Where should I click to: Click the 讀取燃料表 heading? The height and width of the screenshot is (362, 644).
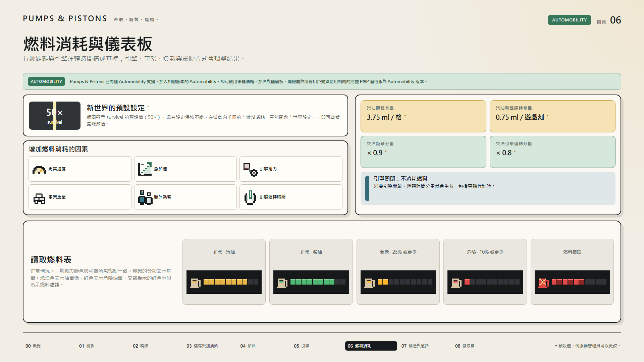point(51,260)
